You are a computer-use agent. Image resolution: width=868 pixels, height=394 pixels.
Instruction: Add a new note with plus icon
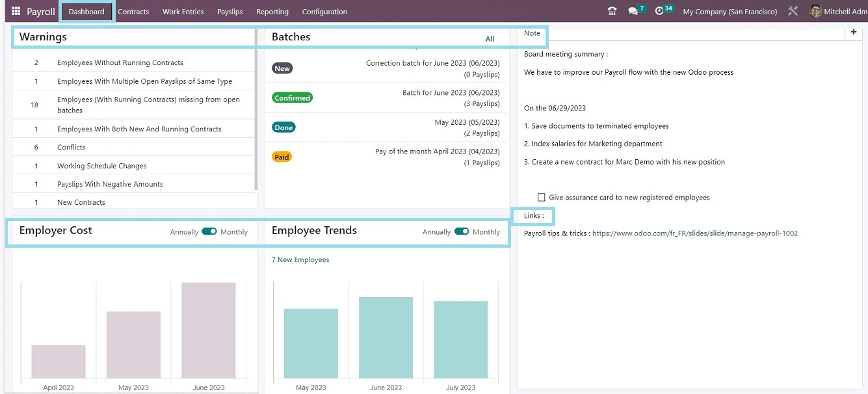click(854, 33)
